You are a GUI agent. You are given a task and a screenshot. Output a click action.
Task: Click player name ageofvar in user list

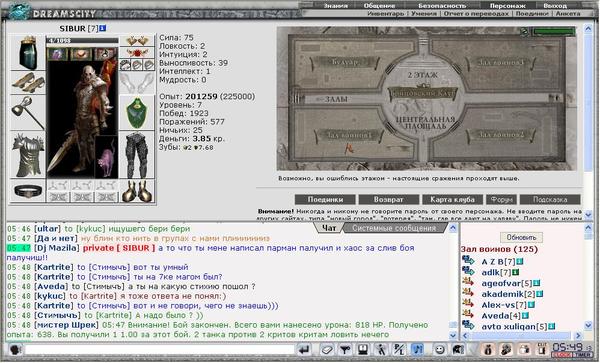coord(501,283)
